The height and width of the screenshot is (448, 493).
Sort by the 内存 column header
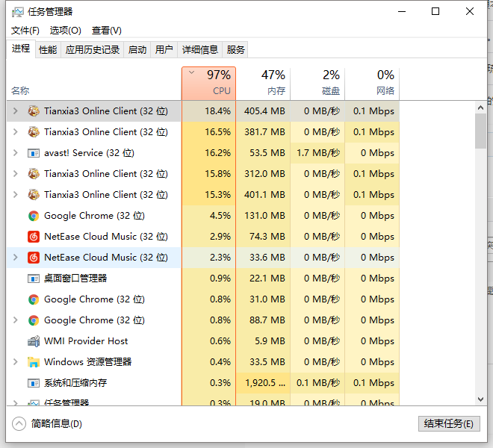coord(263,84)
